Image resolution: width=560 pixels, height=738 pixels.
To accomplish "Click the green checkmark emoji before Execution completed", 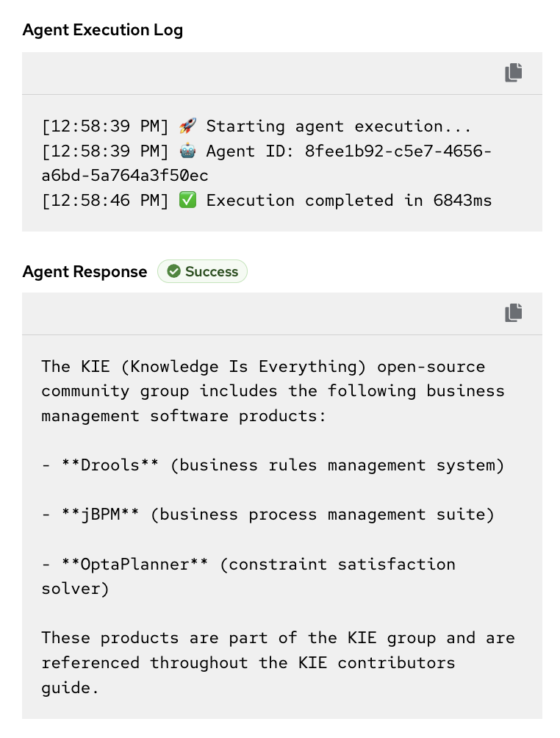I will coord(187,201).
